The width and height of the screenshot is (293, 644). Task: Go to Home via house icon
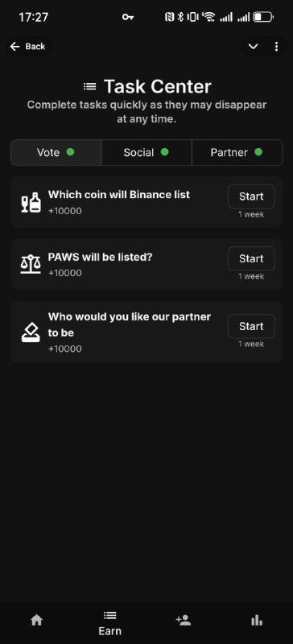[36, 620]
